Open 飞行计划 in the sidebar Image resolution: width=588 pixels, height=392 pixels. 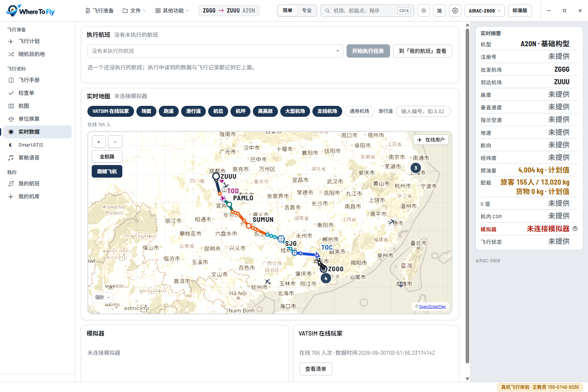tap(37, 41)
